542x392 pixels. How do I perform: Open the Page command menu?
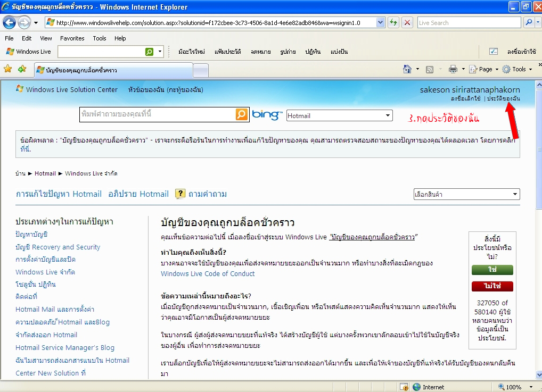[x=483, y=69]
